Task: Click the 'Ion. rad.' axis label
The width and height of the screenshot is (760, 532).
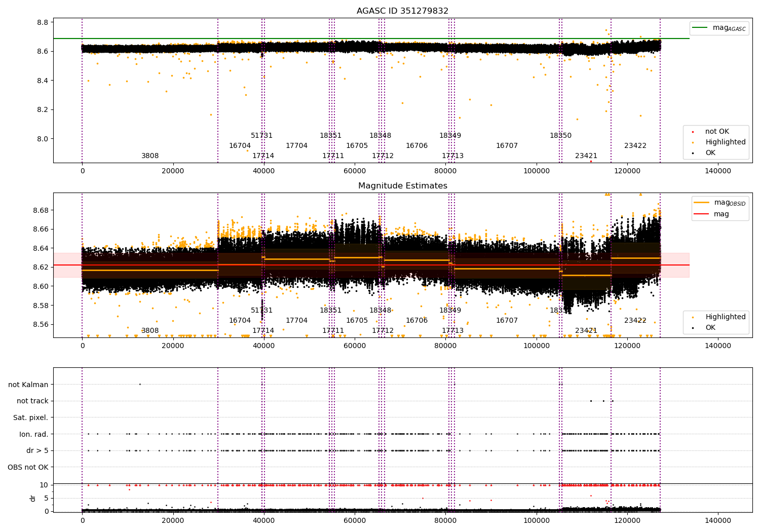Action: [x=34, y=435]
